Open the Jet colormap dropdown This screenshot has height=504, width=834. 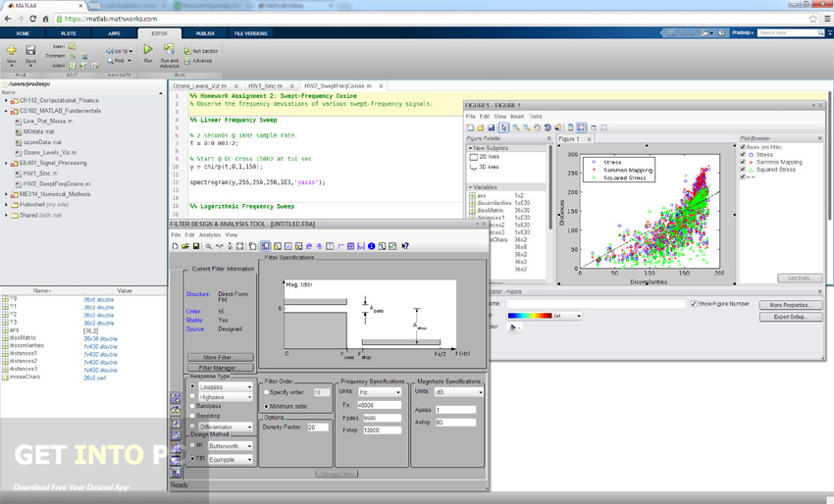[x=579, y=316]
